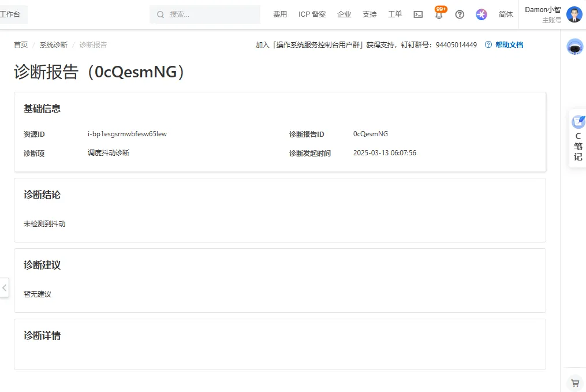Viewport: 586px width, 392px height.
Task: Open the shopping cart icon
Action: click(x=575, y=383)
